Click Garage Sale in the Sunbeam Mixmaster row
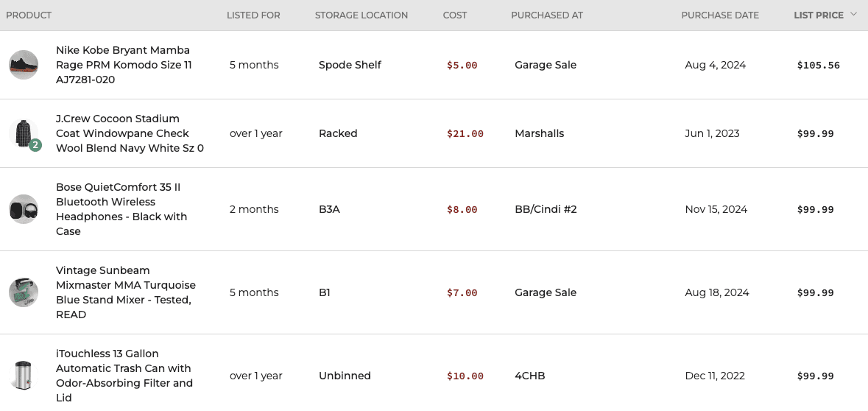The image size is (868, 411). coord(546,292)
